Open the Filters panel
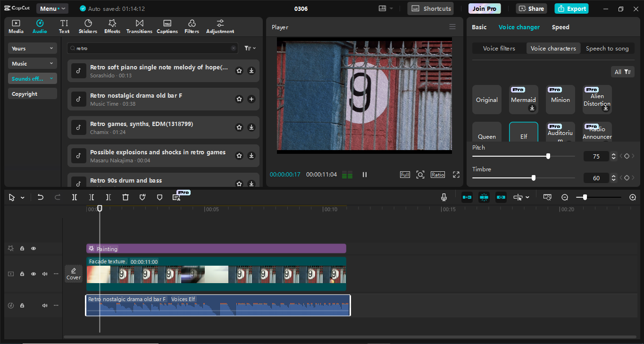 [192, 26]
